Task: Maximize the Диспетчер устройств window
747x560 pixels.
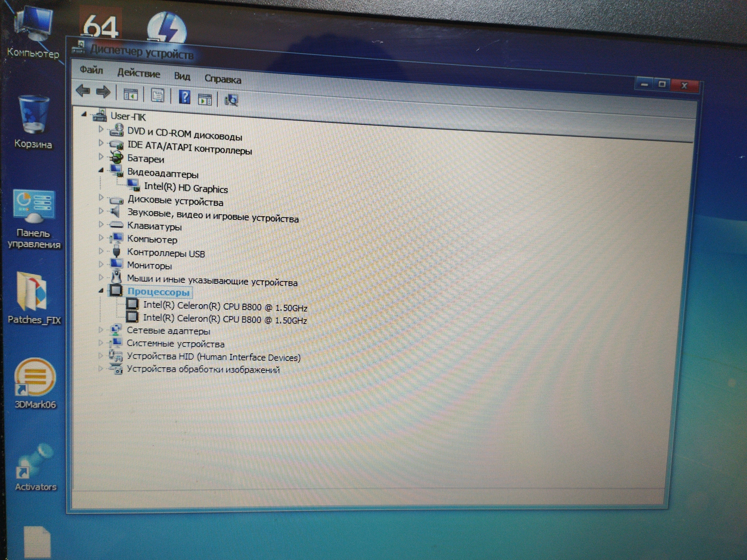Action: pos(662,84)
